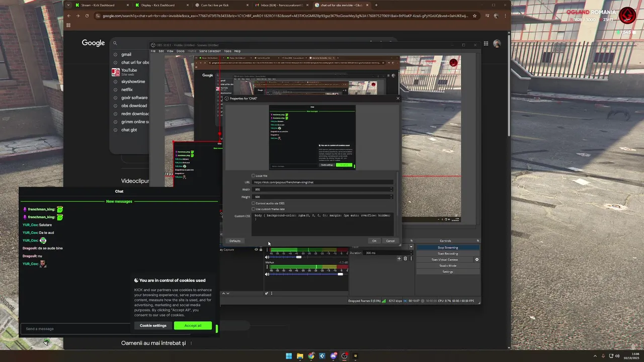Toggle visibility eye of the Capture source
Viewport: 644px width, 362px height.
[x=256, y=249]
